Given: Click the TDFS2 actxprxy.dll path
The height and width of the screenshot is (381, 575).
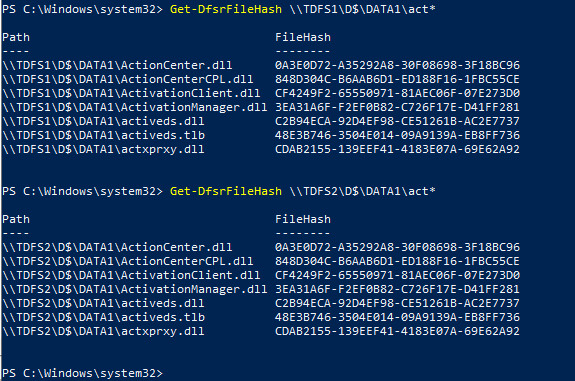Looking at the screenshot, I should pos(103,331).
